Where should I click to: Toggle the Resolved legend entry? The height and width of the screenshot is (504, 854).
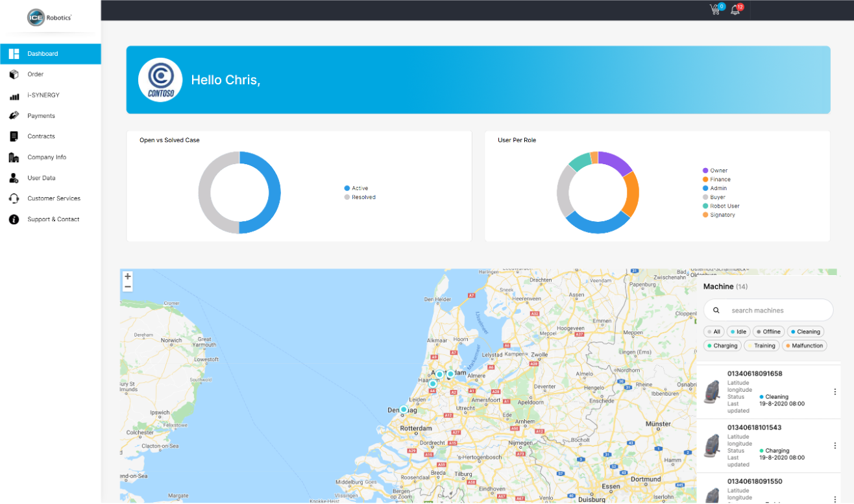pyautogui.click(x=360, y=197)
